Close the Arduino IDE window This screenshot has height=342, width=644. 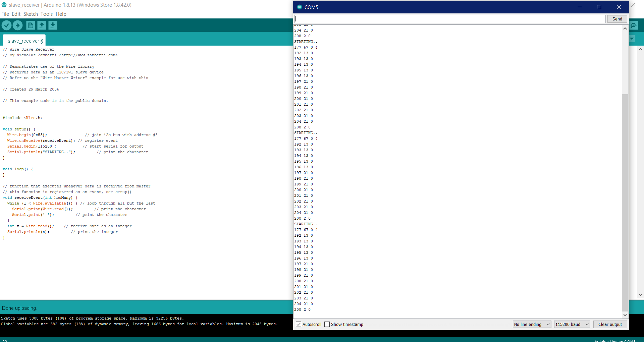[x=633, y=5]
